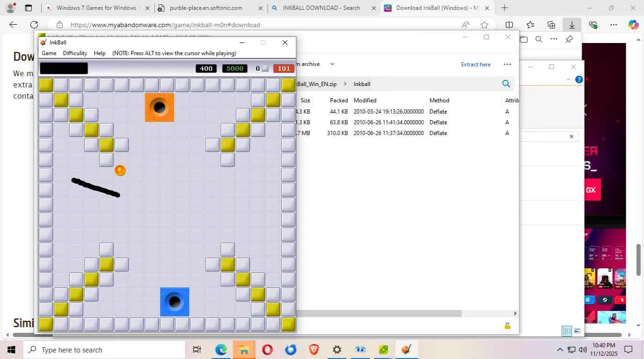Sort archive files by Modified column
This screenshot has width=644, height=359.
pyautogui.click(x=365, y=101)
